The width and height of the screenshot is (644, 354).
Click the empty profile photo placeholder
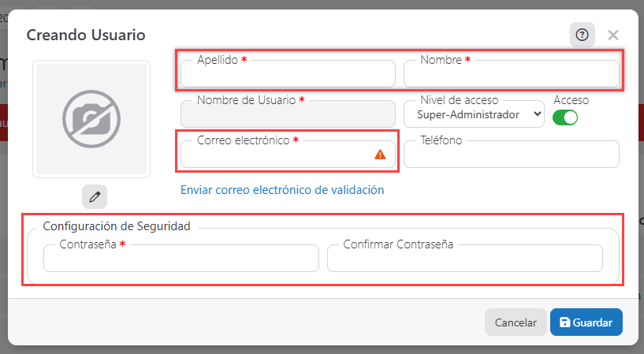pyautogui.click(x=91, y=119)
